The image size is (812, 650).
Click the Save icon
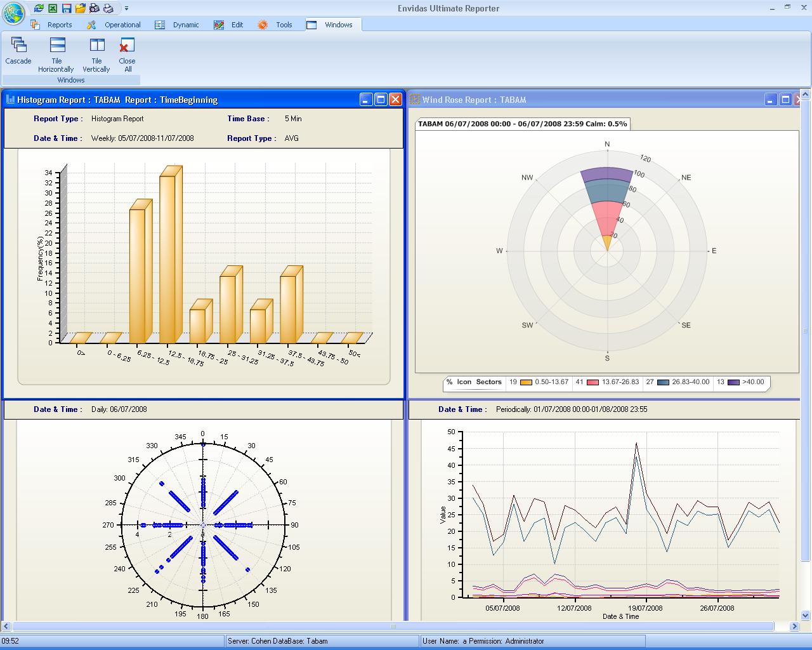coord(67,8)
